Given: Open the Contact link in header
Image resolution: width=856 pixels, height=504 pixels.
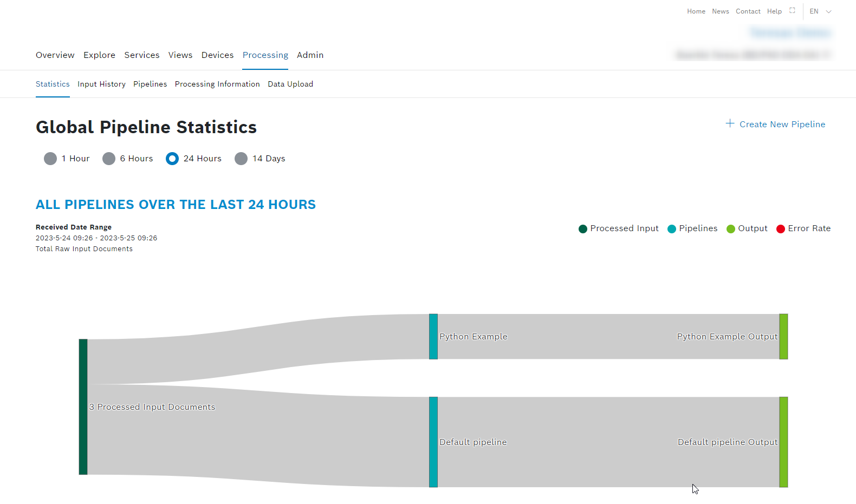Looking at the screenshot, I should [x=748, y=11].
